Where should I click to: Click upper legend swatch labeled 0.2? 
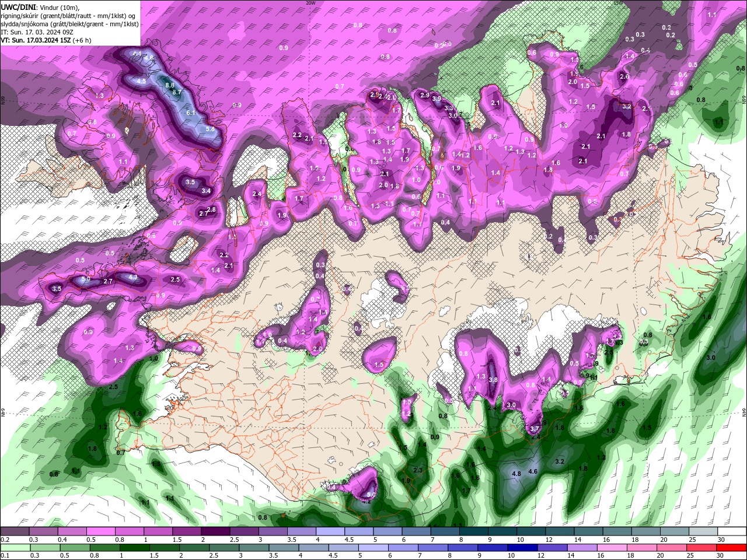pos(15,531)
